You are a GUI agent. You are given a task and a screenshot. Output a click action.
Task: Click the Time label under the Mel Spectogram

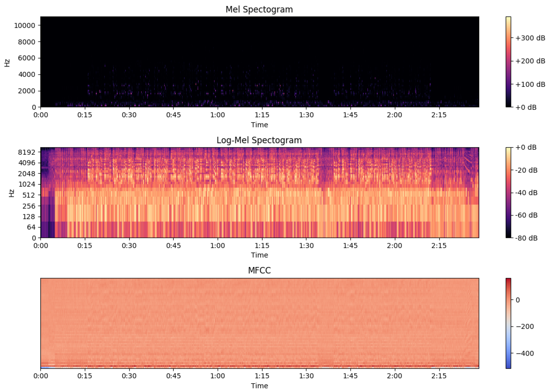(260, 125)
